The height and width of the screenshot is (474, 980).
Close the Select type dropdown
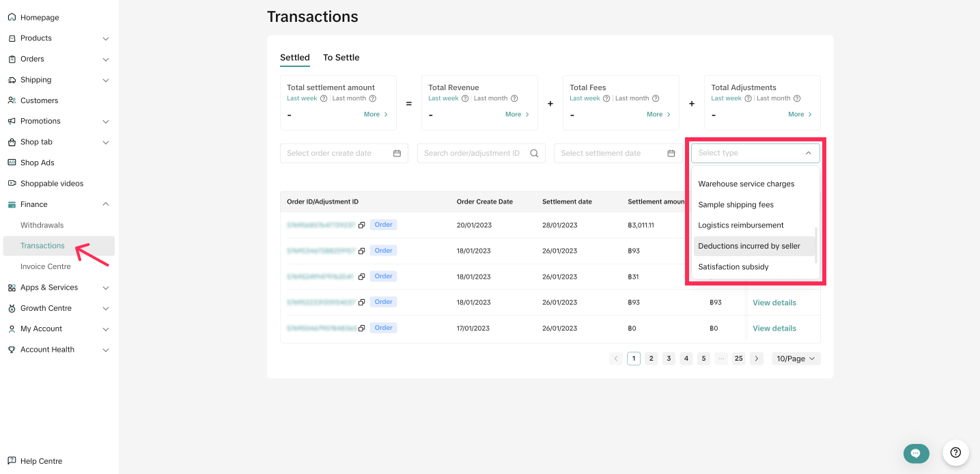[808, 153]
